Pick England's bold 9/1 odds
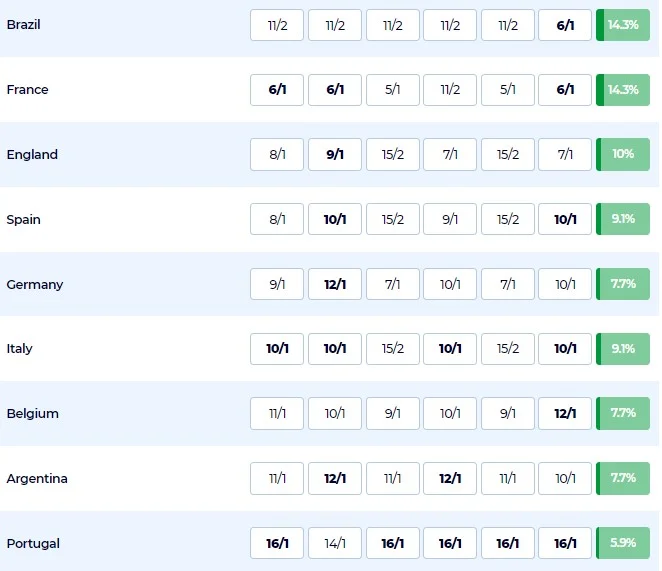Image resolution: width=662 pixels, height=571 pixels. click(x=335, y=155)
